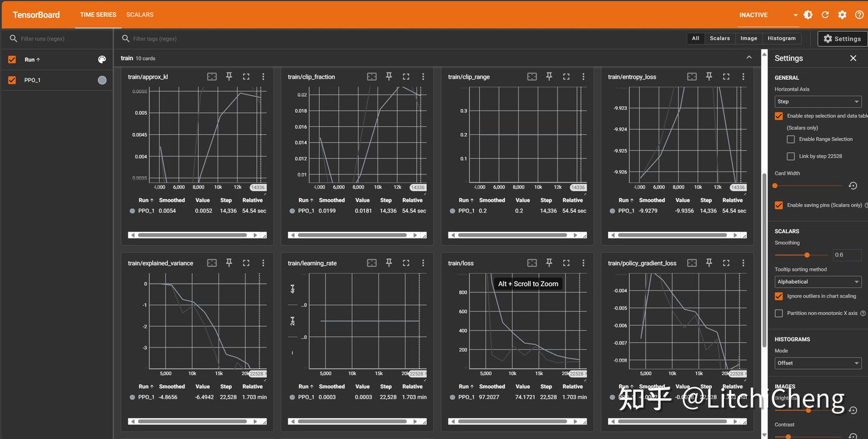The height and width of the screenshot is (439, 868).
Task: Open the Tooltip sorting method dropdown
Action: [818, 281]
